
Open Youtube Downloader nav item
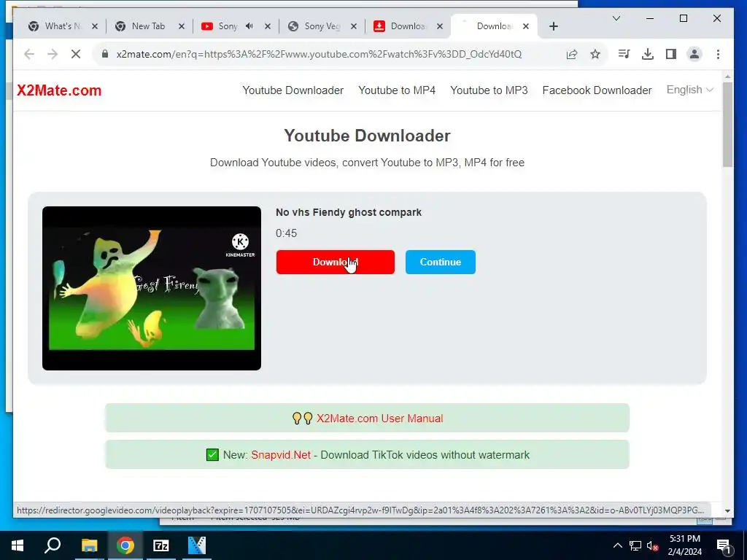(x=293, y=90)
